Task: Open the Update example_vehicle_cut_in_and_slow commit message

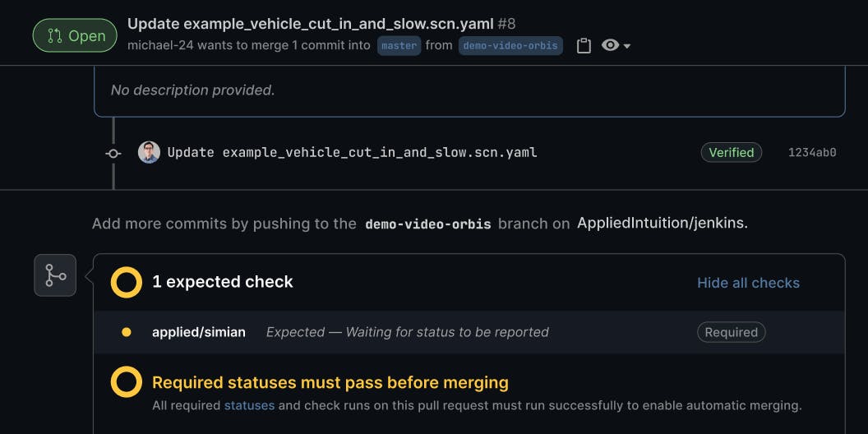Action: (352, 152)
